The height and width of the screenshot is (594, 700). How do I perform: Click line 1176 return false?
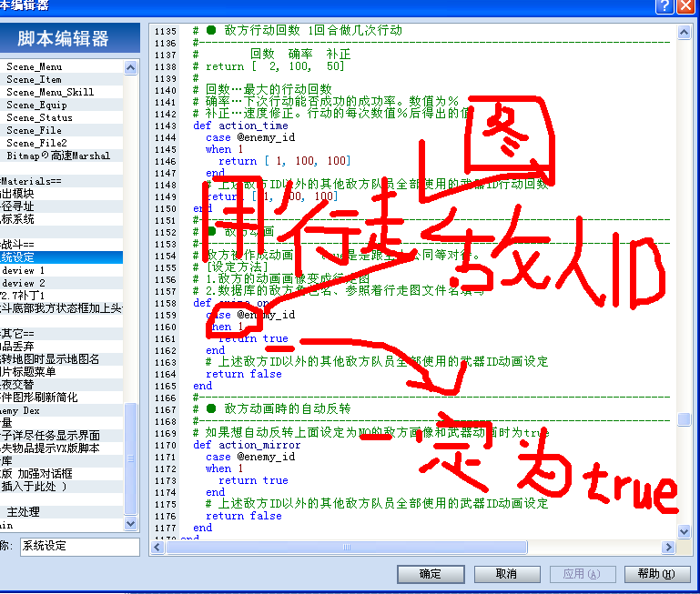click(x=244, y=517)
